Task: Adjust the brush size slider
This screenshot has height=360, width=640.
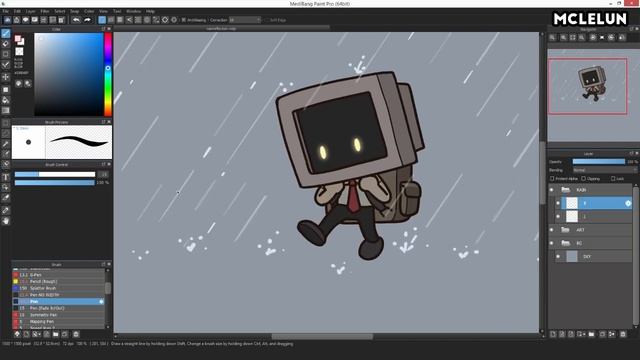Action: [x=55, y=174]
